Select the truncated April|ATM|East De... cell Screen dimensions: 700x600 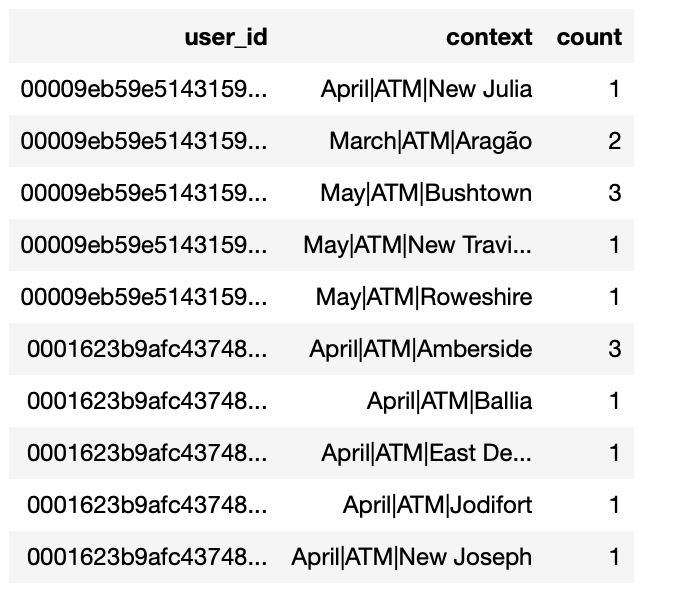point(426,453)
